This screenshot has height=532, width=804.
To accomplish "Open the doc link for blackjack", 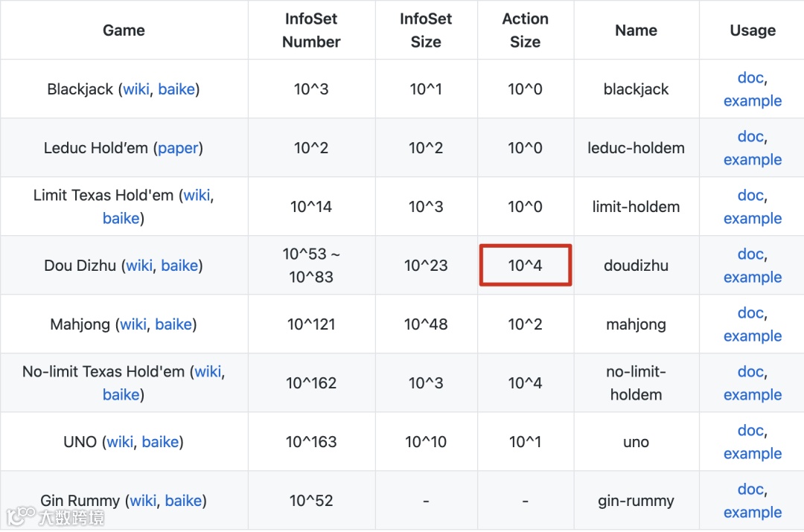I will [750, 77].
